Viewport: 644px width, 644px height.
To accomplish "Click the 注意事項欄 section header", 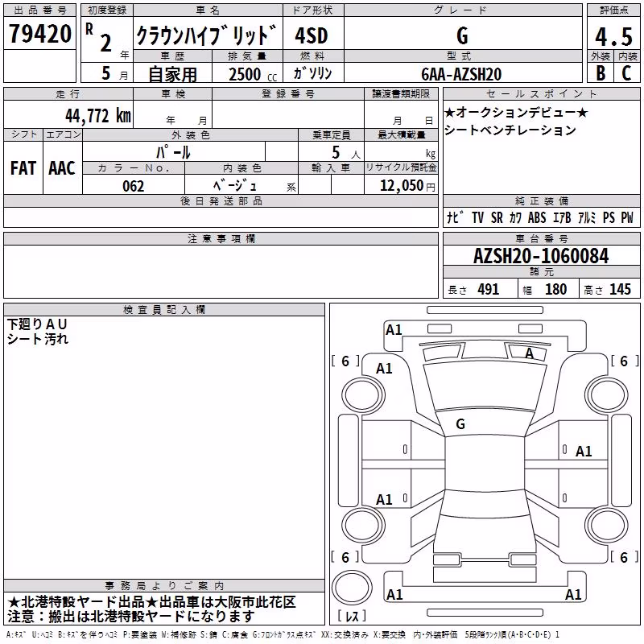I will tap(221, 238).
